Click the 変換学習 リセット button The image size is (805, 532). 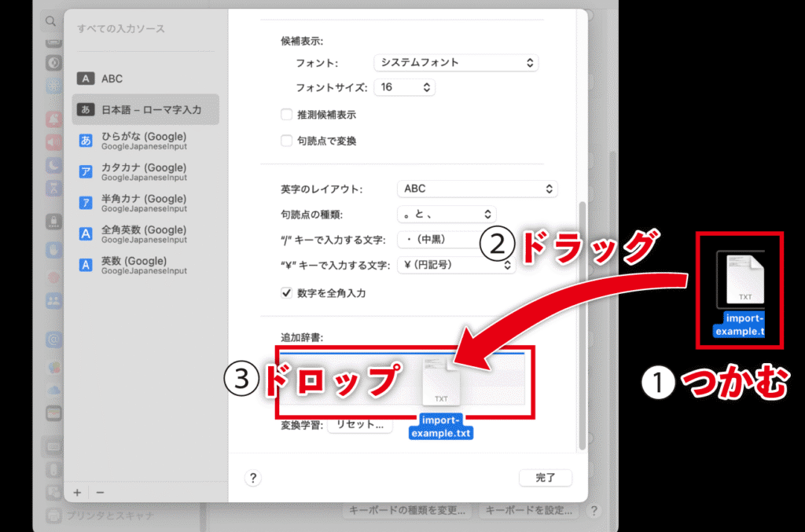(x=359, y=425)
